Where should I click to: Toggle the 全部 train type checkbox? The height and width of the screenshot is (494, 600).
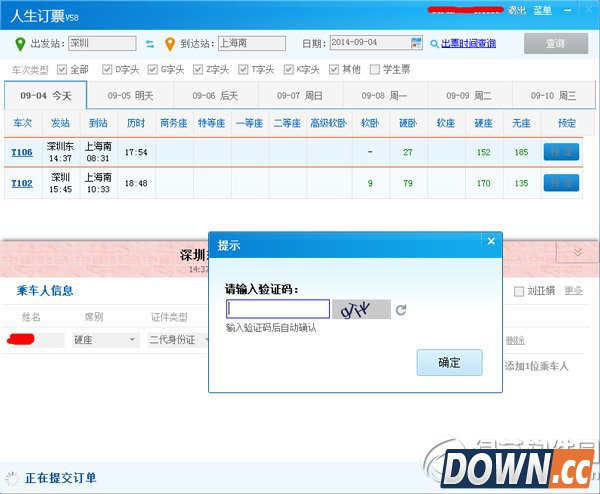62,70
